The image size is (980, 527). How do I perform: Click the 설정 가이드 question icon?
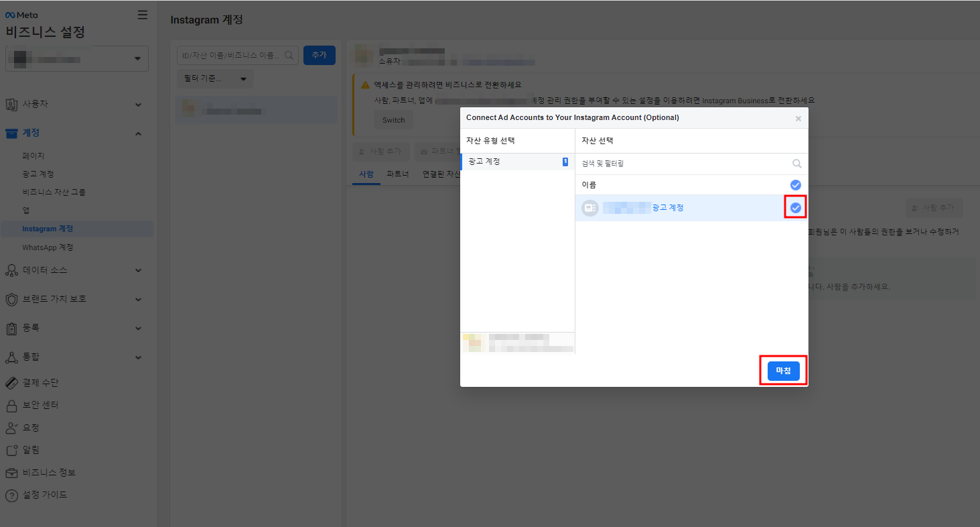click(11, 495)
